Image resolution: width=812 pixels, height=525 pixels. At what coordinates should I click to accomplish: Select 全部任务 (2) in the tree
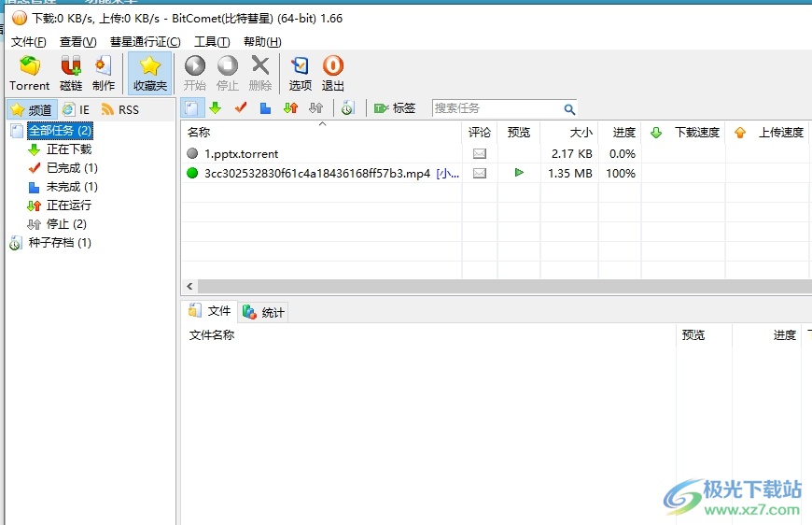click(x=60, y=131)
